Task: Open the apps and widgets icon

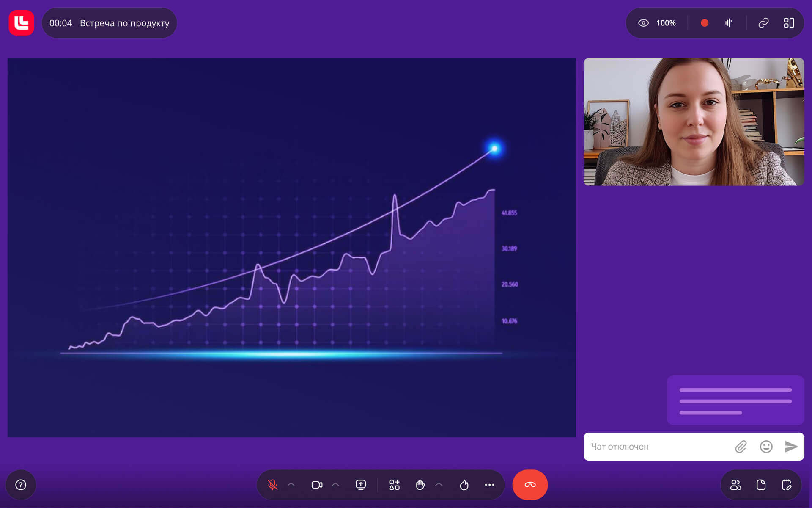Action: tap(394, 485)
